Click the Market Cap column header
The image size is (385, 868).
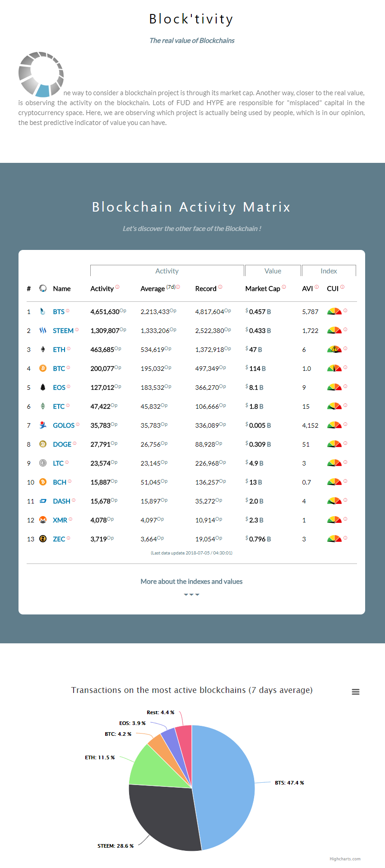click(x=263, y=289)
